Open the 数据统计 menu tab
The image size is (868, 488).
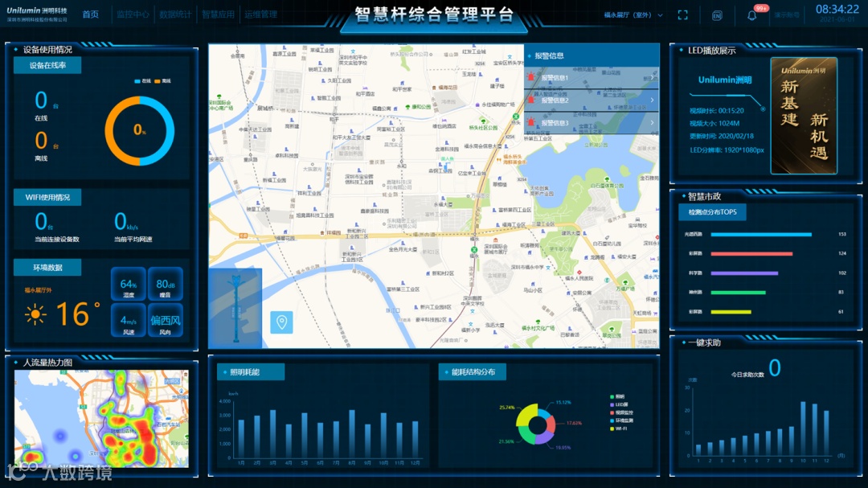pyautogui.click(x=175, y=14)
